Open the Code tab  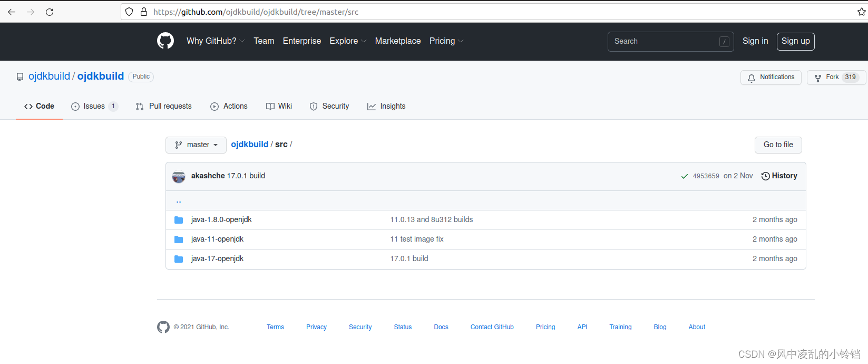39,106
